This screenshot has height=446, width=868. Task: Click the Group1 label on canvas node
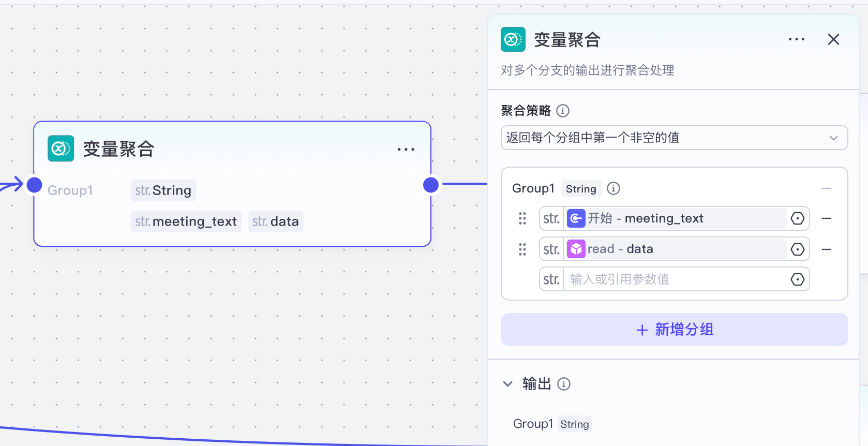pyautogui.click(x=70, y=190)
